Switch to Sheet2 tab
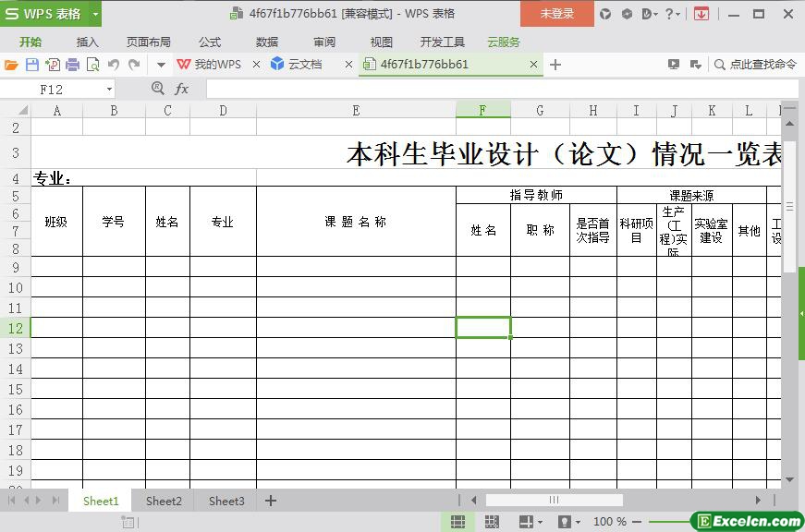Viewport: 805px width, 532px height. 164,501
